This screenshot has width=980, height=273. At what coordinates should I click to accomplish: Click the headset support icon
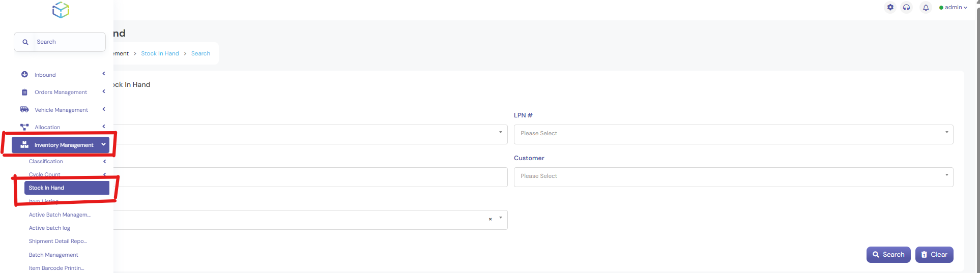906,7
